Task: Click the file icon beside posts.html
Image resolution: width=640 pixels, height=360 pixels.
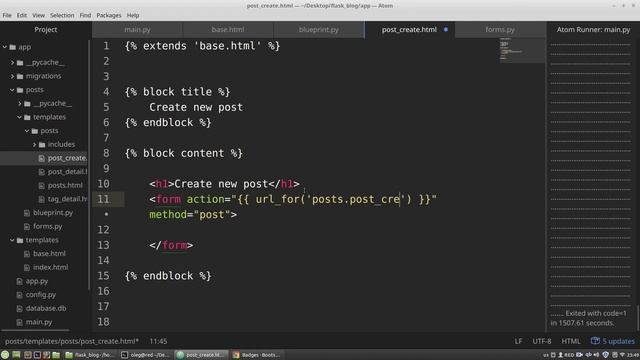Action: click(41, 185)
